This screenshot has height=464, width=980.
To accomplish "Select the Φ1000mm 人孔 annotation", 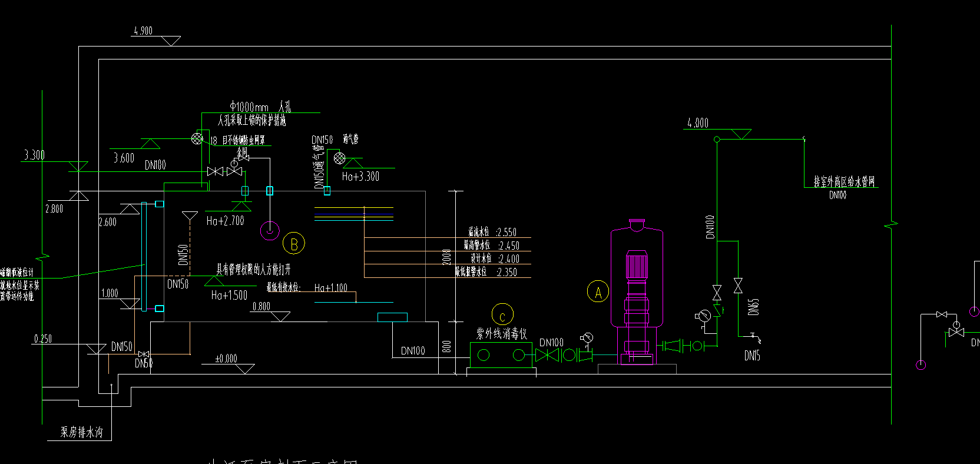I will [260, 107].
